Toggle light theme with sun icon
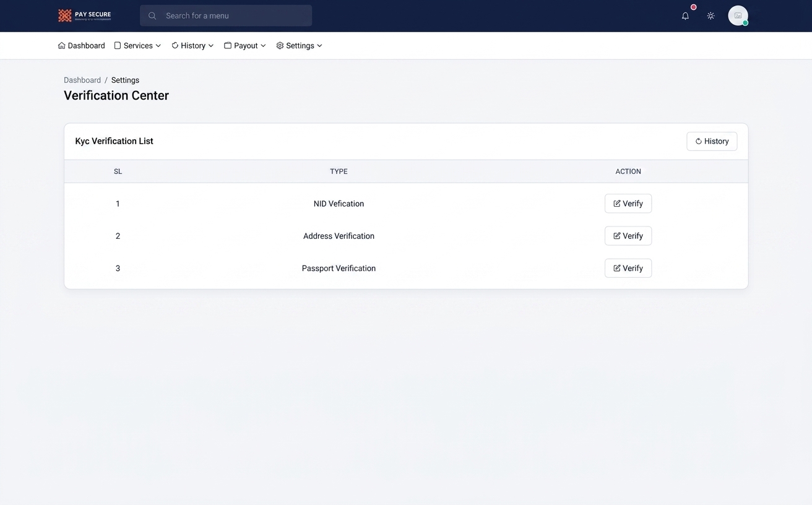Image resolution: width=812 pixels, height=505 pixels. [710, 16]
